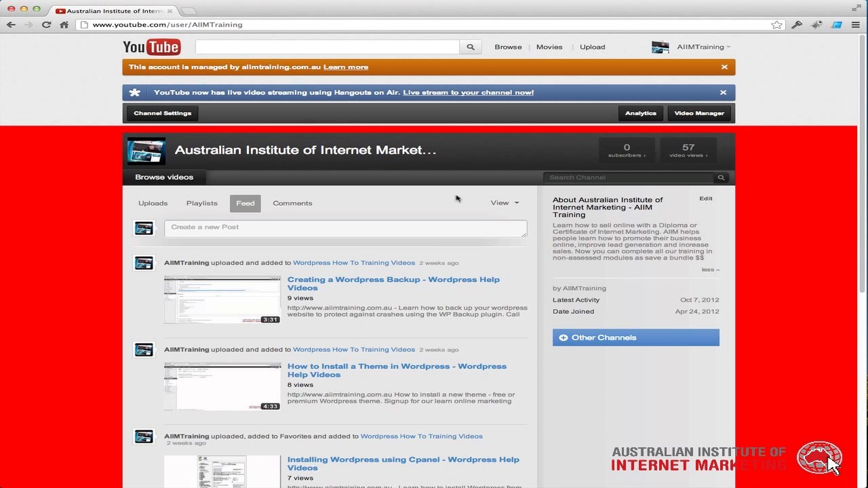Click the star icon on the blue banner
Image resolution: width=868 pixels, height=488 pixels.
tap(135, 93)
